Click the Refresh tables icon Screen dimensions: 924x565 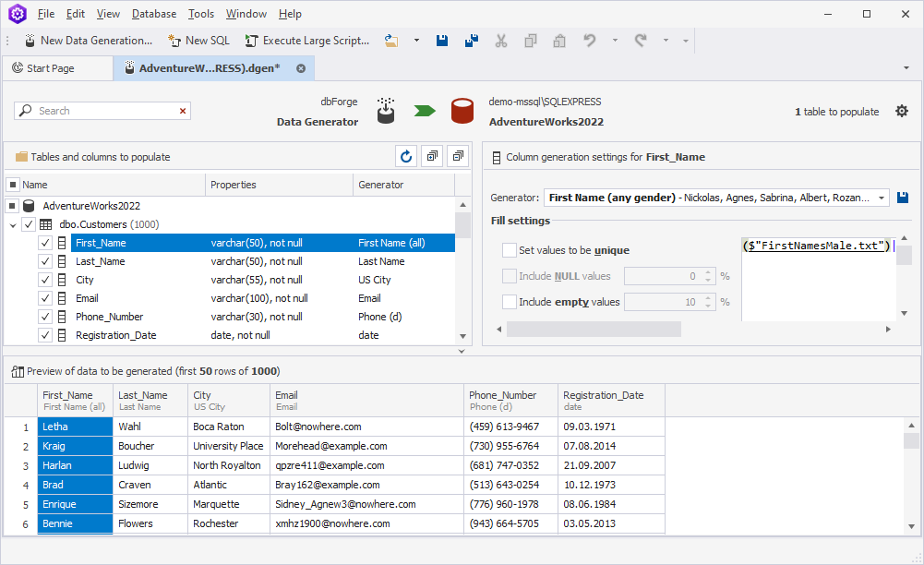click(406, 156)
